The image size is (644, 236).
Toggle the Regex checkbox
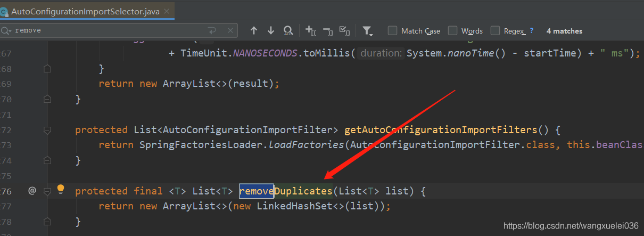click(496, 31)
